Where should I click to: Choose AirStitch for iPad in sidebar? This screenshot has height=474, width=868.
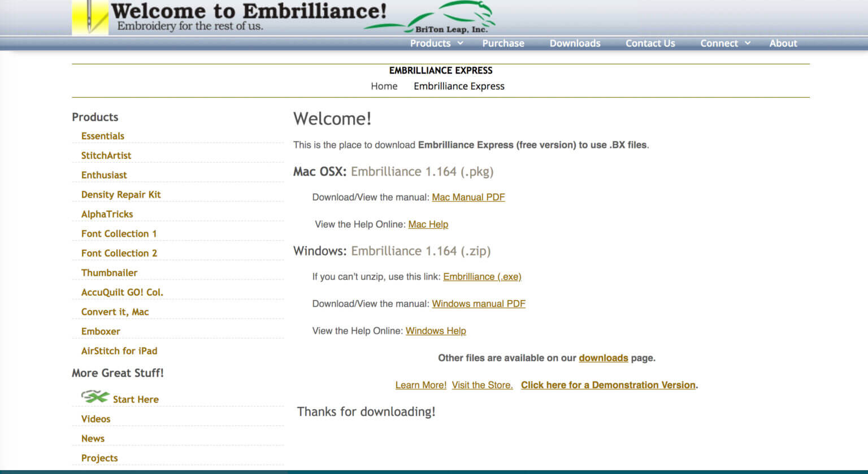point(119,351)
